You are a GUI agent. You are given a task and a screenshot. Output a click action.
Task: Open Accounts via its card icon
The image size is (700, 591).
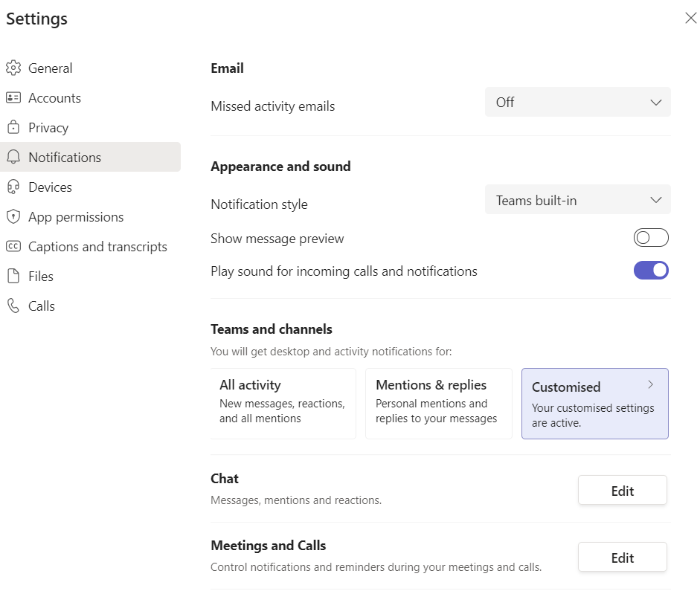click(13, 97)
